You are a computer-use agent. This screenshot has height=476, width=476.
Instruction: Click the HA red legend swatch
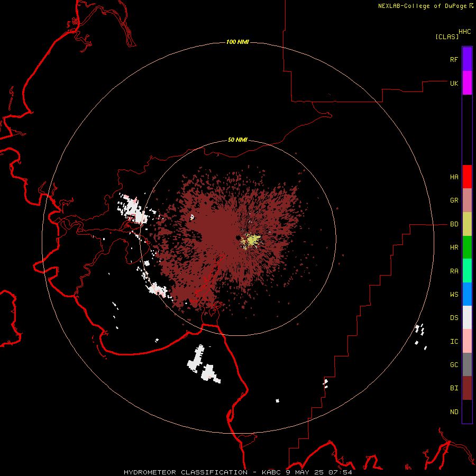(x=467, y=177)
